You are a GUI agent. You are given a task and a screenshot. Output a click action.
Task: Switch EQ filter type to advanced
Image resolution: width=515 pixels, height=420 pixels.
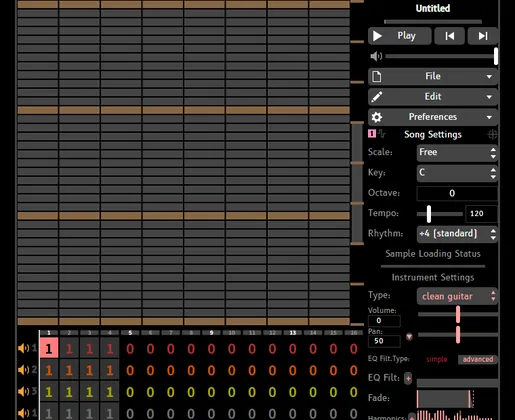478,359
